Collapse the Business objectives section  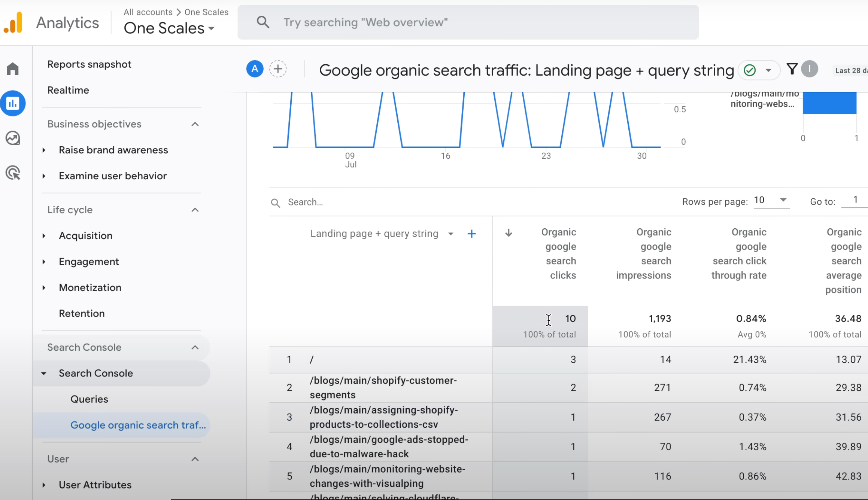click(x=195, y=124)
